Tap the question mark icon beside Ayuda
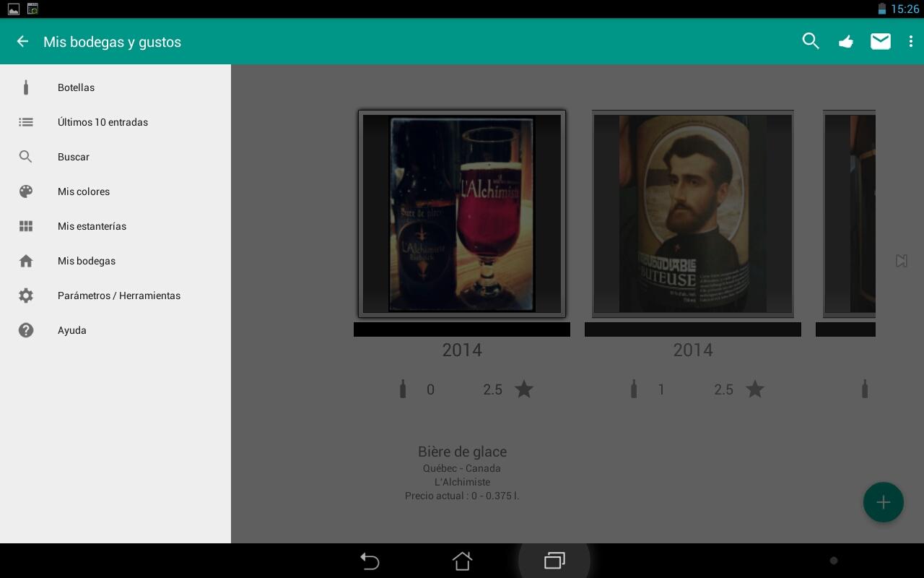 point(26,330)
